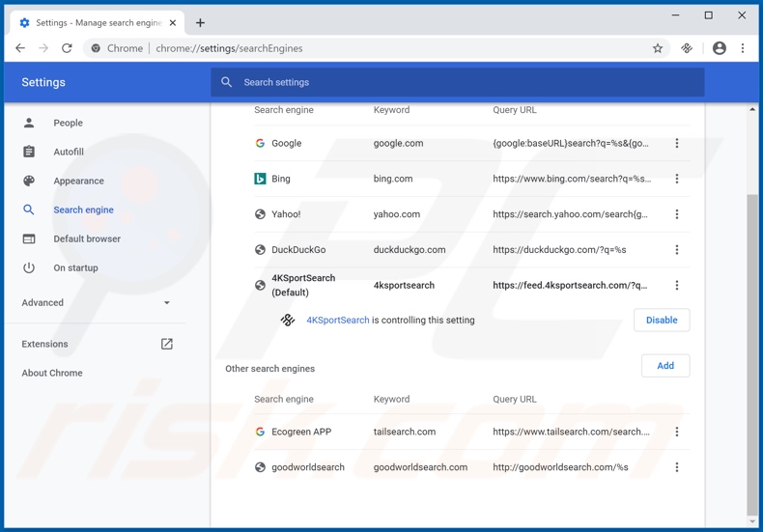763x532 pixels.
Task: Select the Settings tab in tab strip
Action: pyautogui.click(x=98, y=23)
